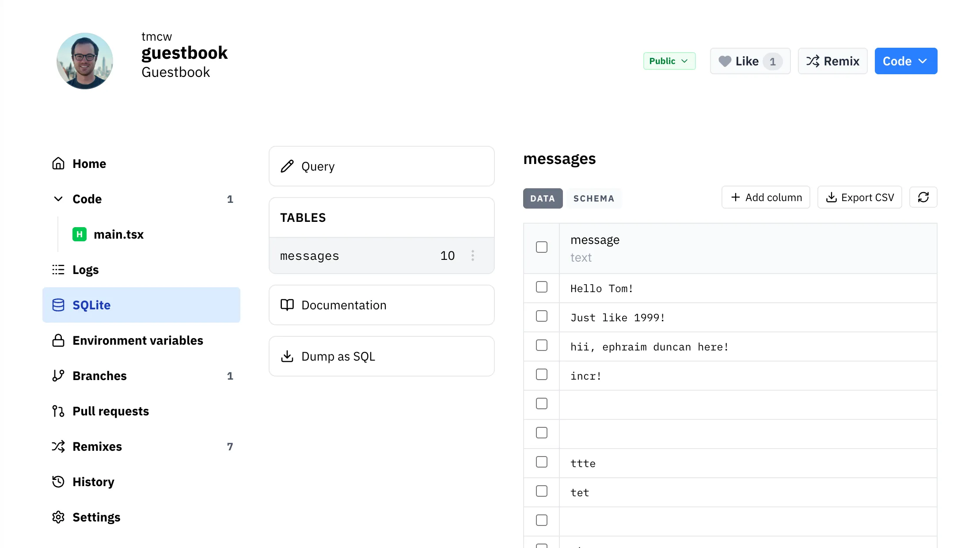Open Documentation using the book icon
This screenshot has height=548, width=980.
coord(287,305)
